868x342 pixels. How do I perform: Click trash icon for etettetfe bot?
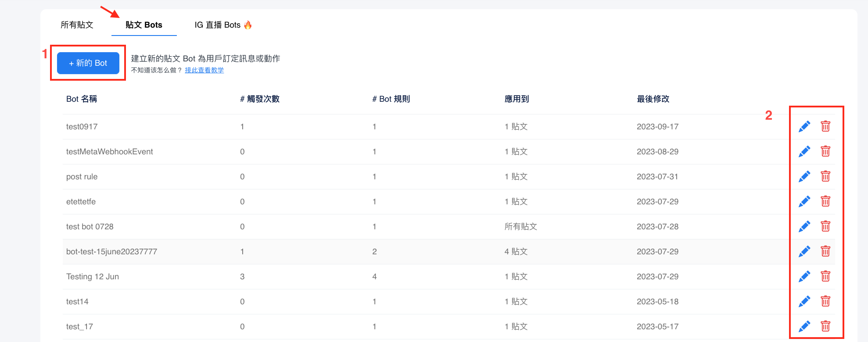[825, 202]
